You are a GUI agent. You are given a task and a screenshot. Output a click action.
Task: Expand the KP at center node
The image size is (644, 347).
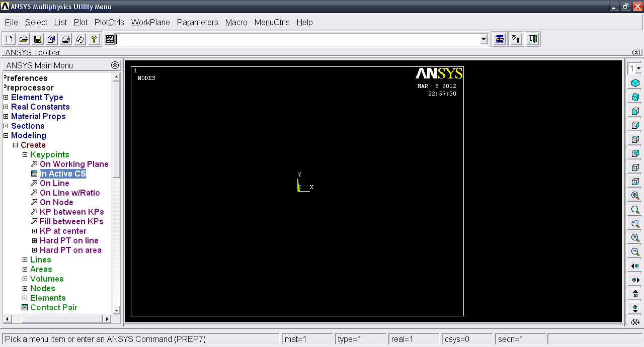[35, 231]
